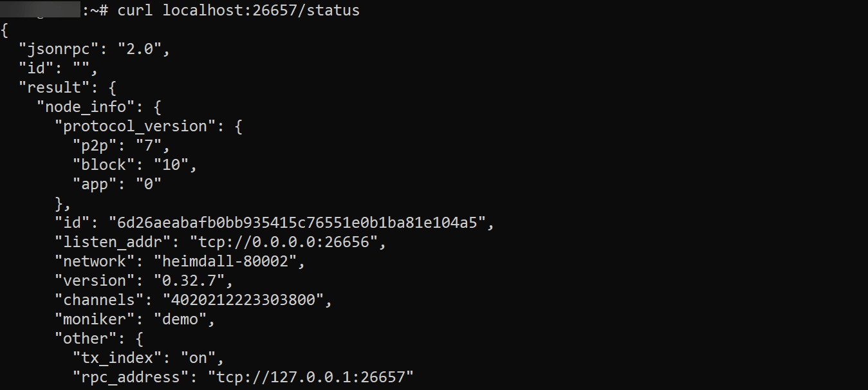Click the channels value 4020212223303800

pos(242,300)
